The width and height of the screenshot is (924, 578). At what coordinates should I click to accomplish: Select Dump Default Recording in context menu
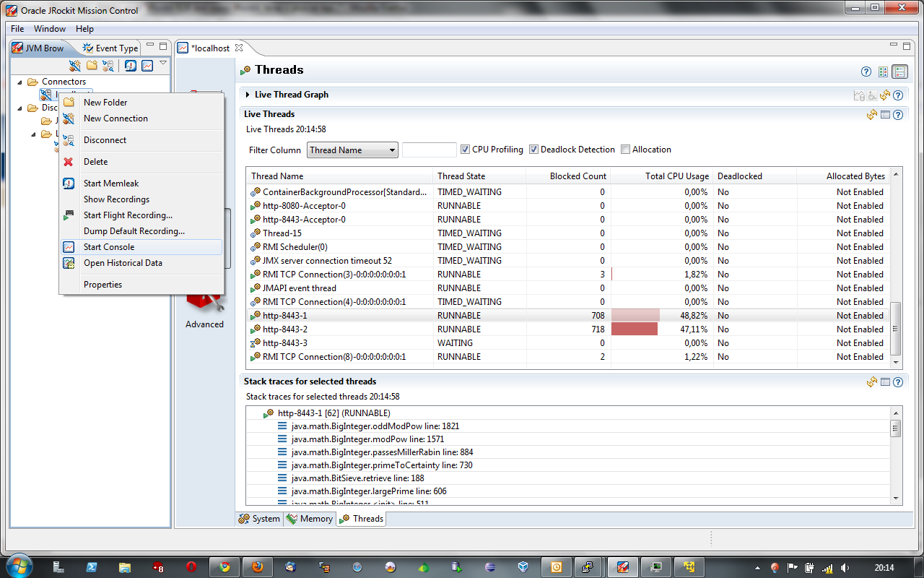tap(141, 231)
